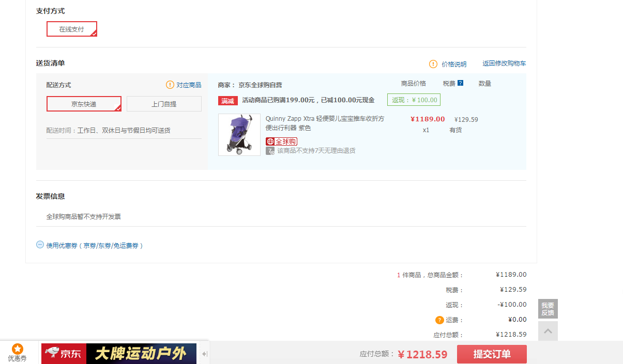Collapse the bottom banner with arrow handle
This screenshot has height=364, width=623.
tap(205, 354)
